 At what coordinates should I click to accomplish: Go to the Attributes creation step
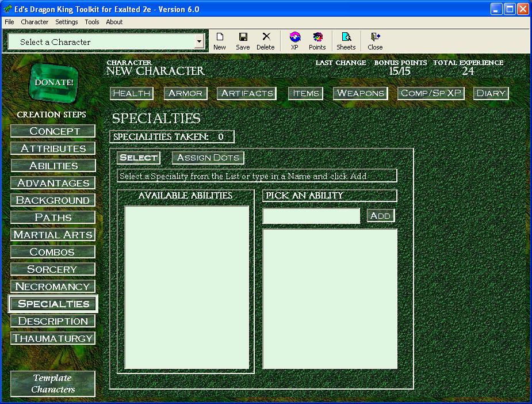point(53,148)
